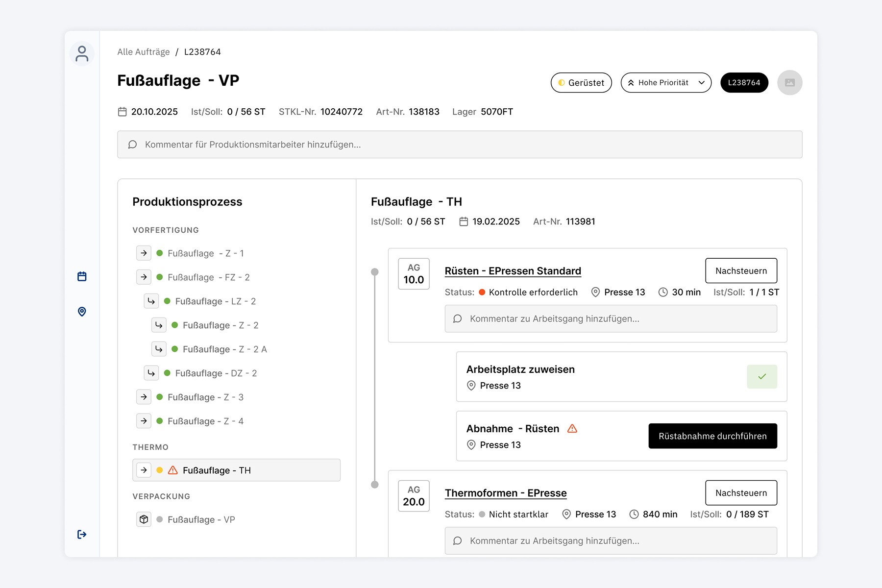Click the AG 10.0 step box
This screenshot has height=588, width=882.
click(414, 274)
